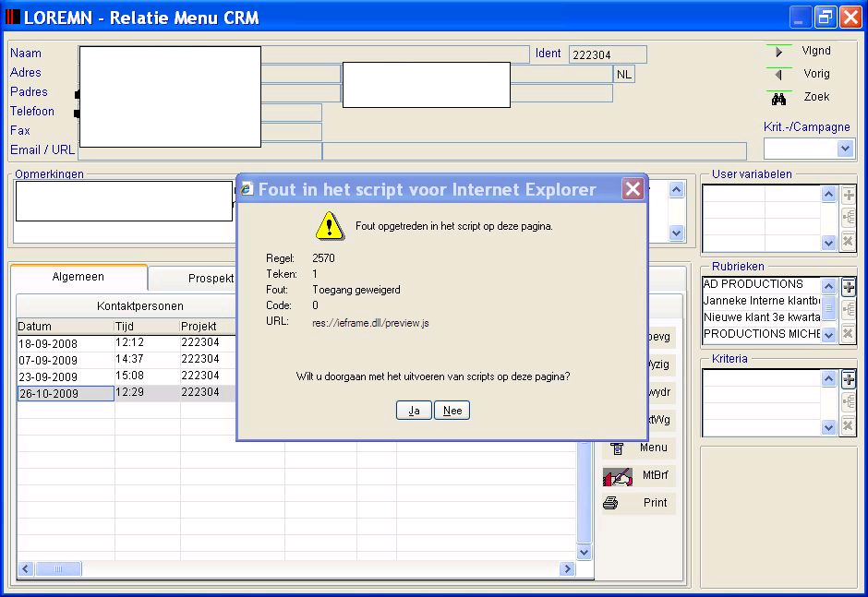
Task: Switch to the Prospekt tab
Action: [x=211, y=279]
